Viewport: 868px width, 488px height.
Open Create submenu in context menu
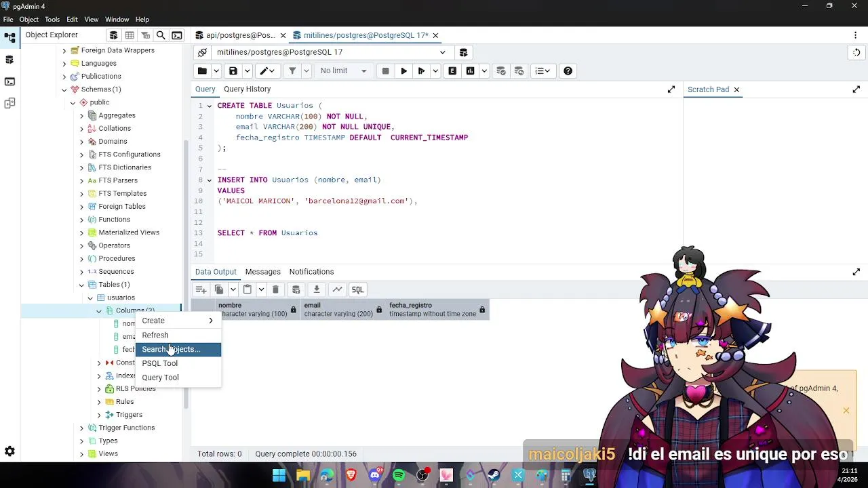click(x=178, y=321)
